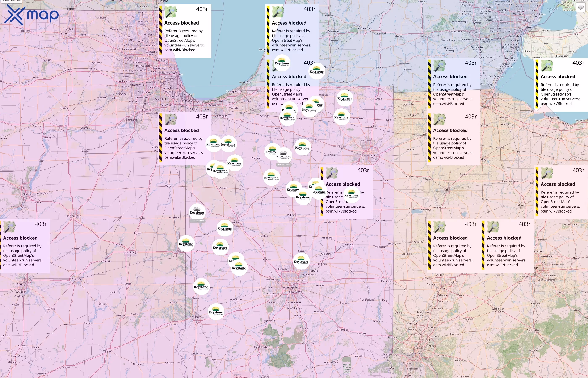The image size is (588, 378).
Task: Select Keystone marker left of Nappanee label
Action: [287, 118]
